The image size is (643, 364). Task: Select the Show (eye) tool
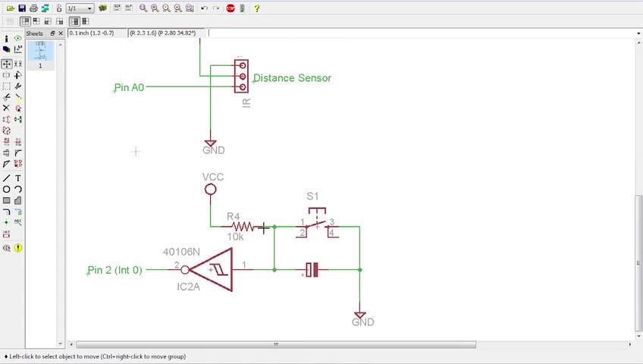[x=18, y=39]
